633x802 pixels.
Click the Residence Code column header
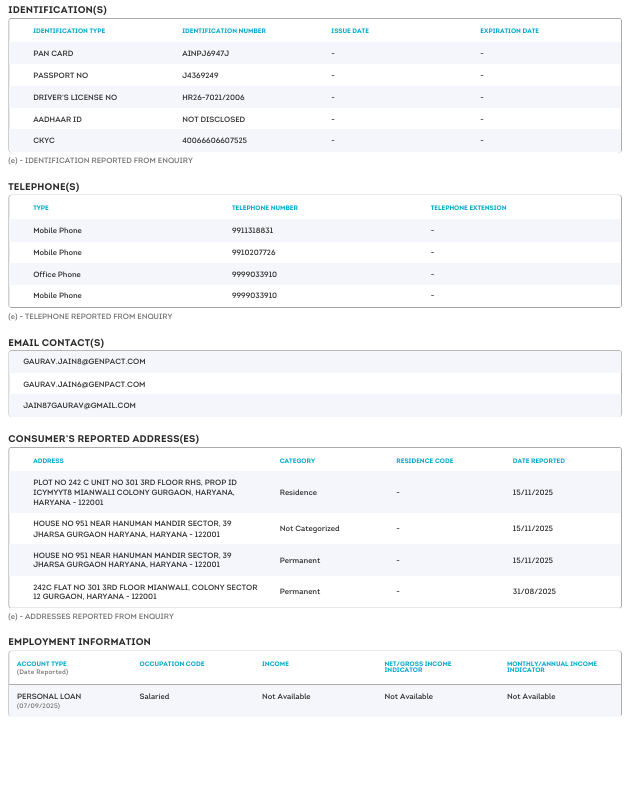point(424,461)
